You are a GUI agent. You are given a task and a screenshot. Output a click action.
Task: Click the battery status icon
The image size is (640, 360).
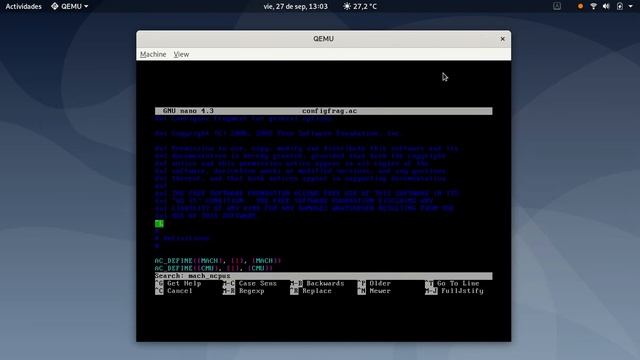620,6
